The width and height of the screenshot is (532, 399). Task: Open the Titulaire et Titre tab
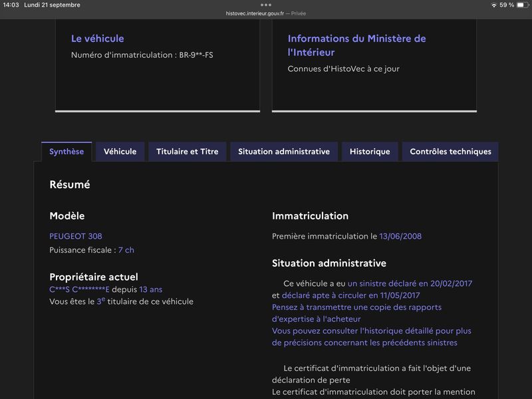(x=188, y=152)
